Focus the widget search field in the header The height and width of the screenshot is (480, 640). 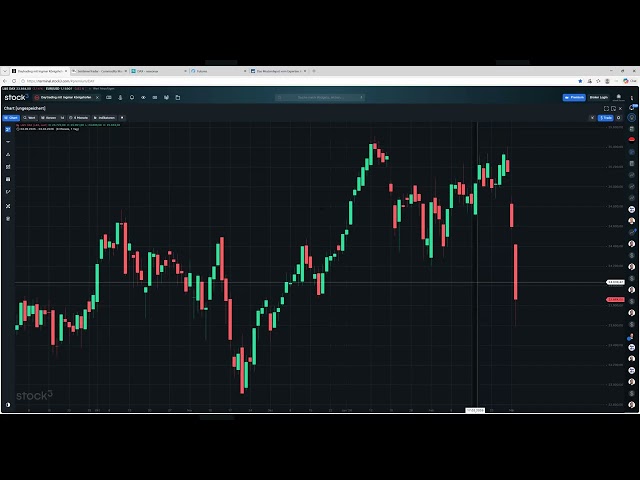[320, 98]
